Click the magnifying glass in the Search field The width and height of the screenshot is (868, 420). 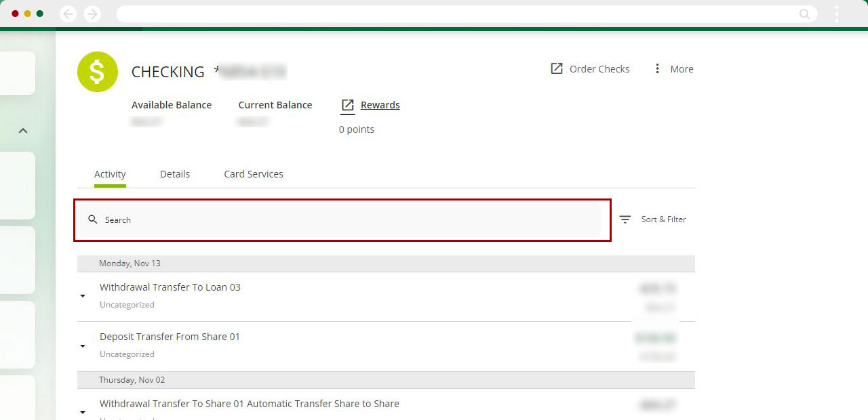pos(94,219)
